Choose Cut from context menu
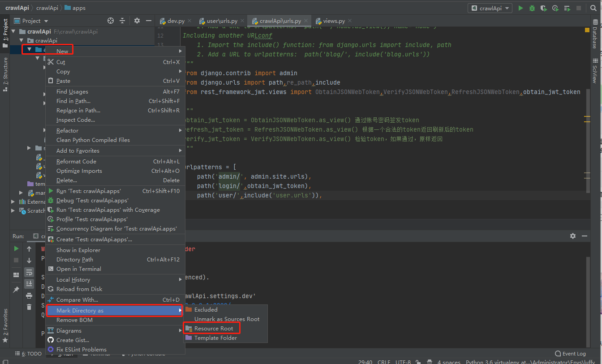This screenshot has height=364, width=602. click(115, 62)
